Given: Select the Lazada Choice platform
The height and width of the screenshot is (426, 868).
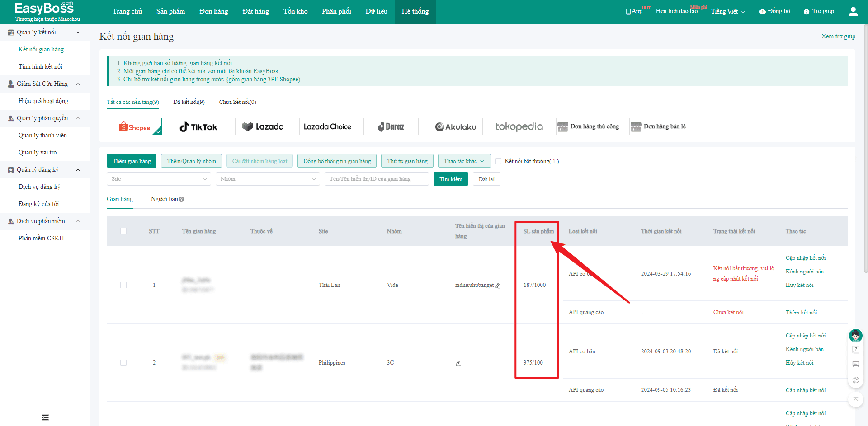Looking at the screenshot, I should [x=327, y=126].
